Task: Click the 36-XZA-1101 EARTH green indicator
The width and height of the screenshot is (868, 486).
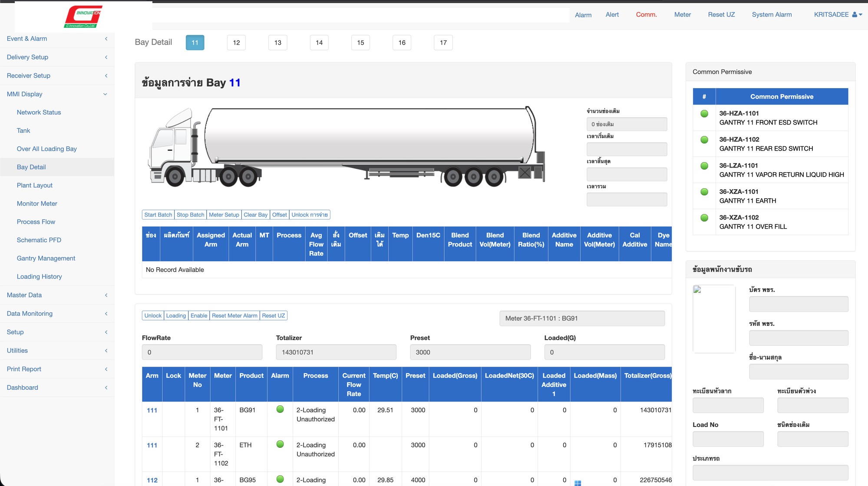Action: pos(704,192)
